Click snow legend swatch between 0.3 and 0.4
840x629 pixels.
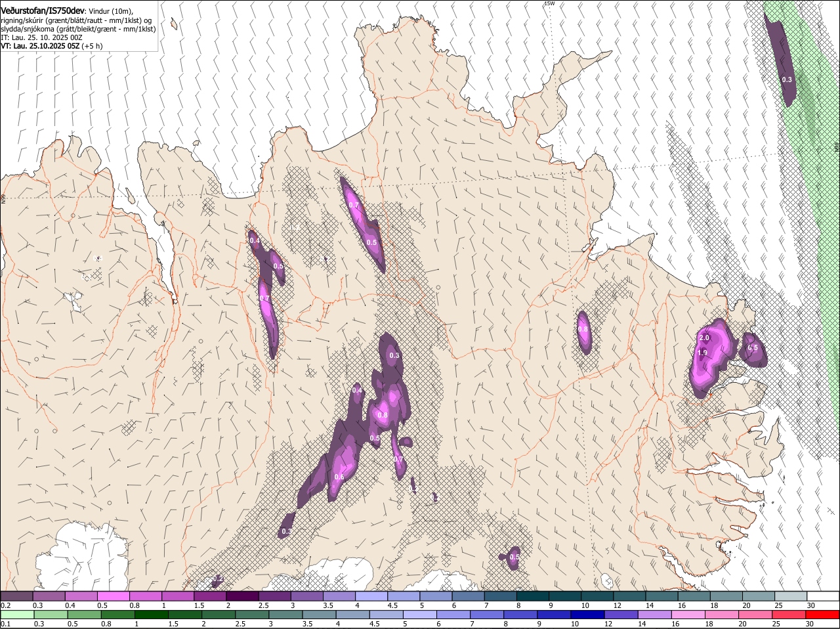(49, 596)
